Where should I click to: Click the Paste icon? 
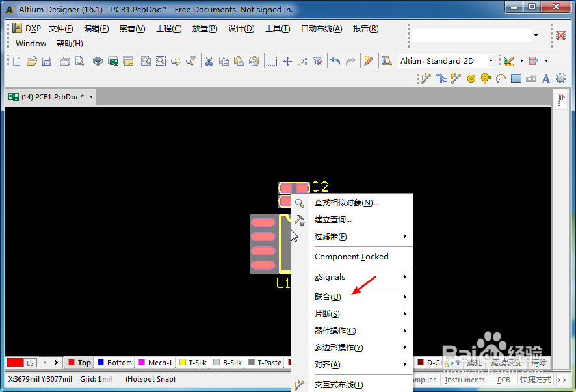tap(239, 61)
